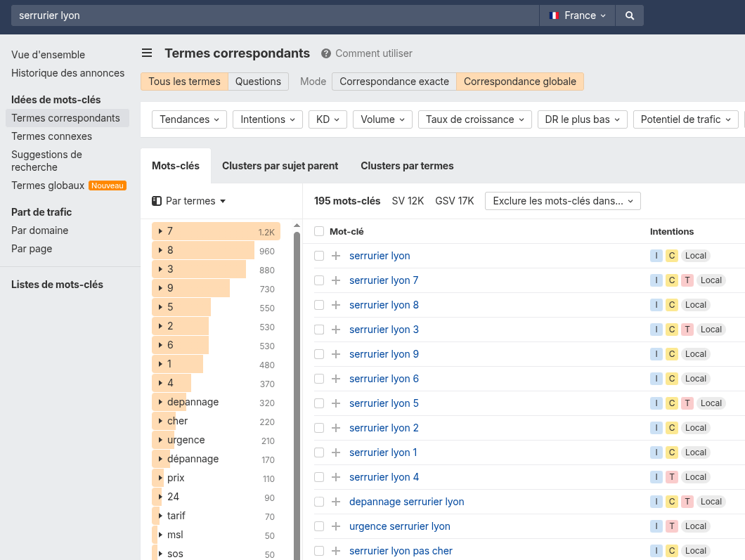
Task: Check the box next to urgence serrurier lyon
Action: 320,526
